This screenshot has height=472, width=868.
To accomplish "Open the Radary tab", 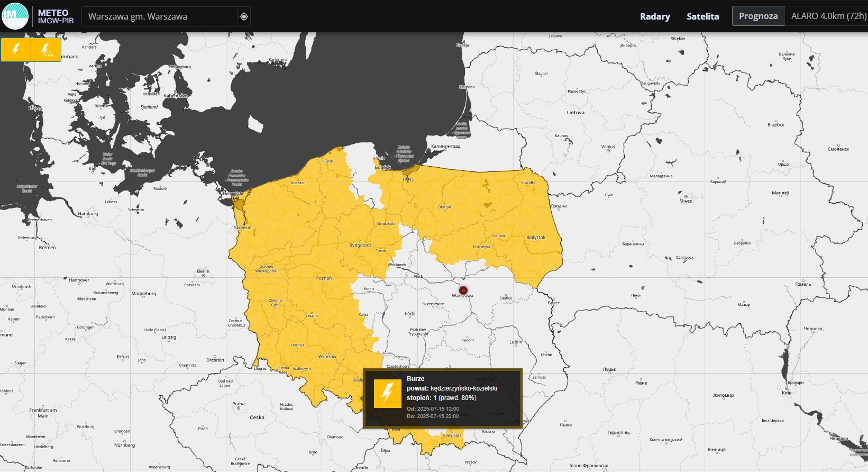I will pos(655,16).
